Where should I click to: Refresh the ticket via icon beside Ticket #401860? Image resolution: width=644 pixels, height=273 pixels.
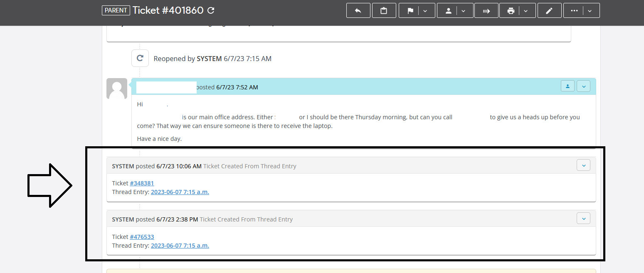(x=211, y=10)
